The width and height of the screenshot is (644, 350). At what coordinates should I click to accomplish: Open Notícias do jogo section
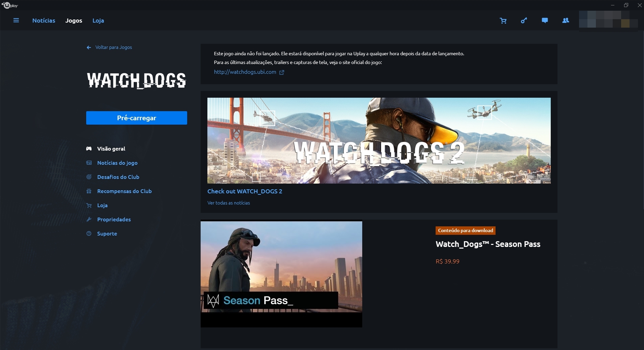coord(117,163)
